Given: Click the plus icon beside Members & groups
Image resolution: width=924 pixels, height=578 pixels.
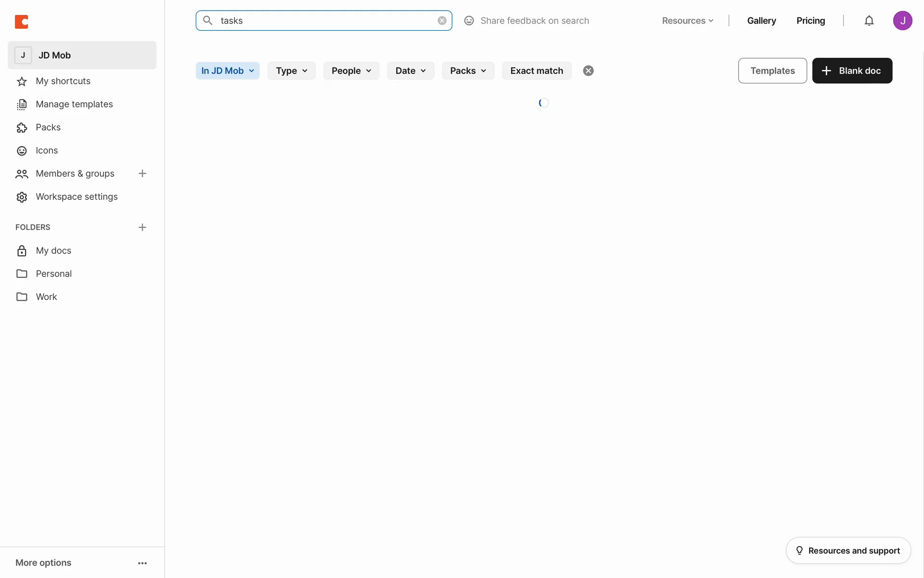Looking at the screenshot, I should point(142,173).
